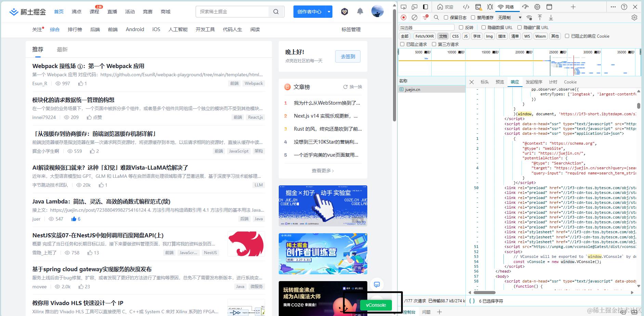Clear the network log
This screenshot has height=316, width=644.
click(415, 17)
